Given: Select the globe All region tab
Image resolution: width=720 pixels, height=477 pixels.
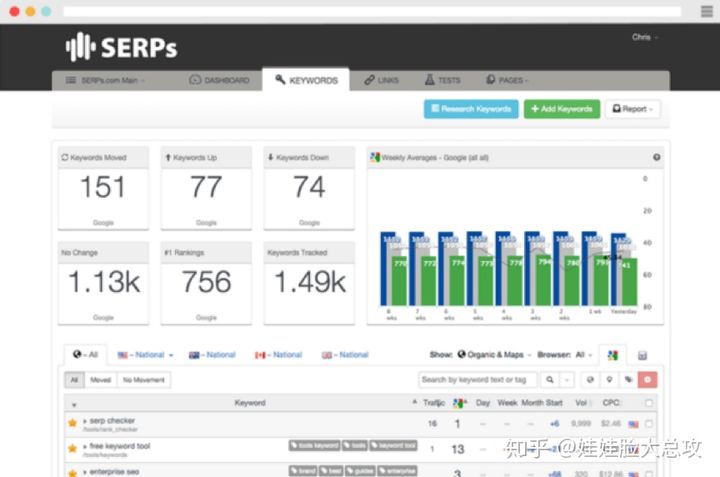Looking at the screenshot, I should point(85,354).
